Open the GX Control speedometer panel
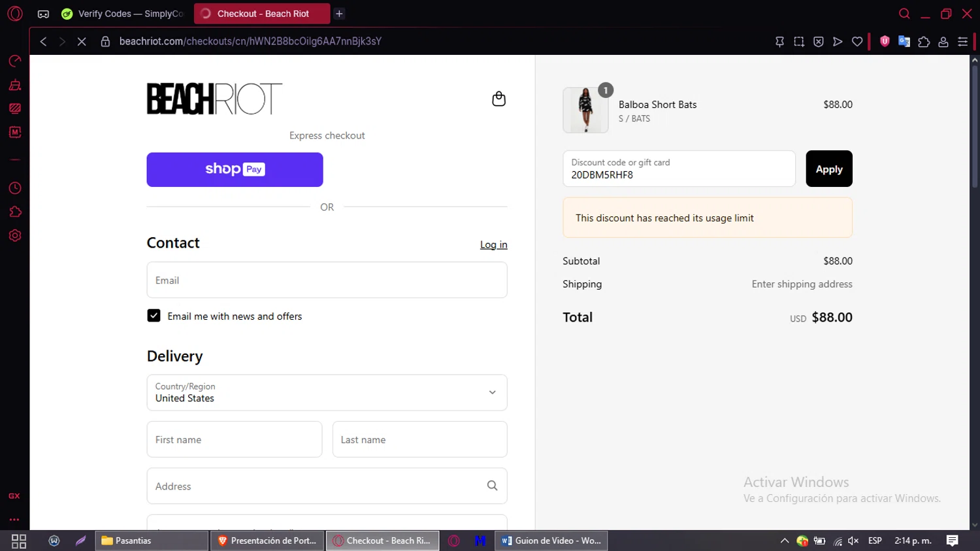The image size is (980, 551). click(15, 61)
